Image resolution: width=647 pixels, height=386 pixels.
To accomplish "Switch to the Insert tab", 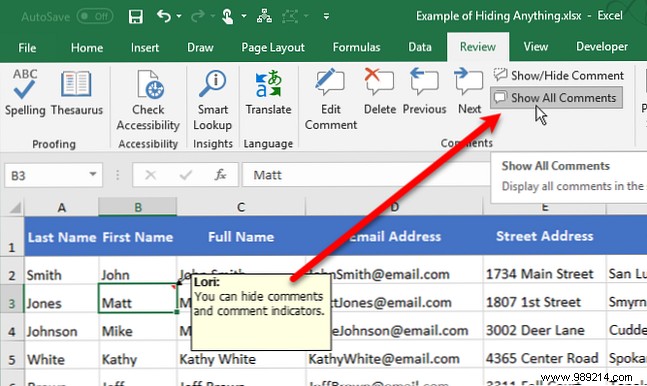I will tap(145, 48).
